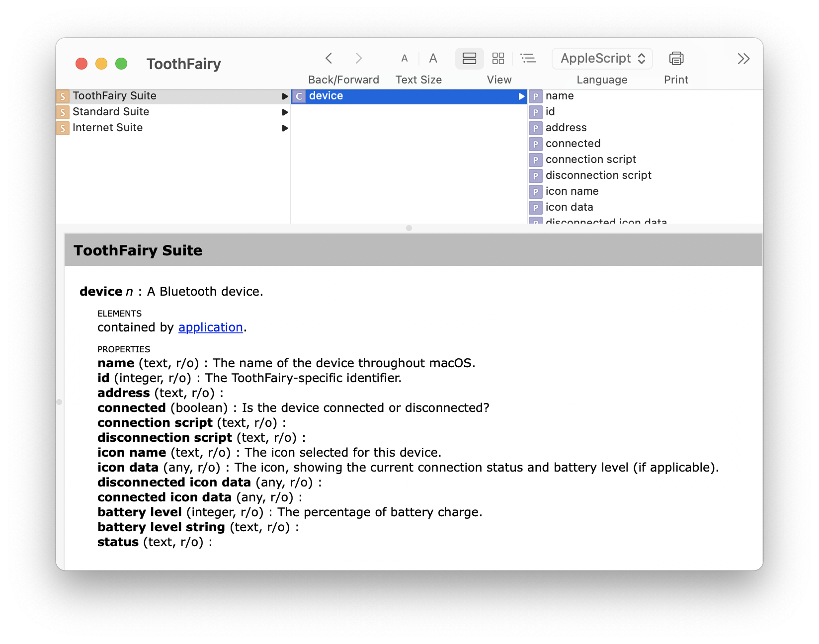The width and height of the screenshot is (819, 644).
Task: Select the icon data property
Action: point(645,207)
